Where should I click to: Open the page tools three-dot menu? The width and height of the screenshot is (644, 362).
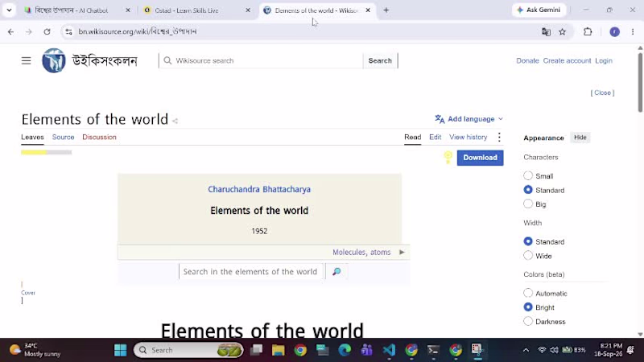tap(499, 137)
